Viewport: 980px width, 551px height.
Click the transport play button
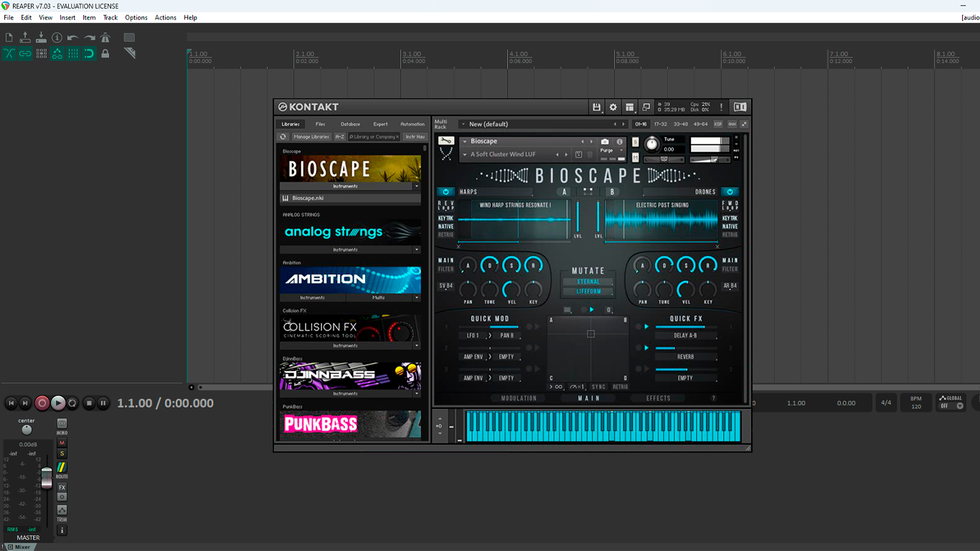pyautogui.click(x=58, y=403)
